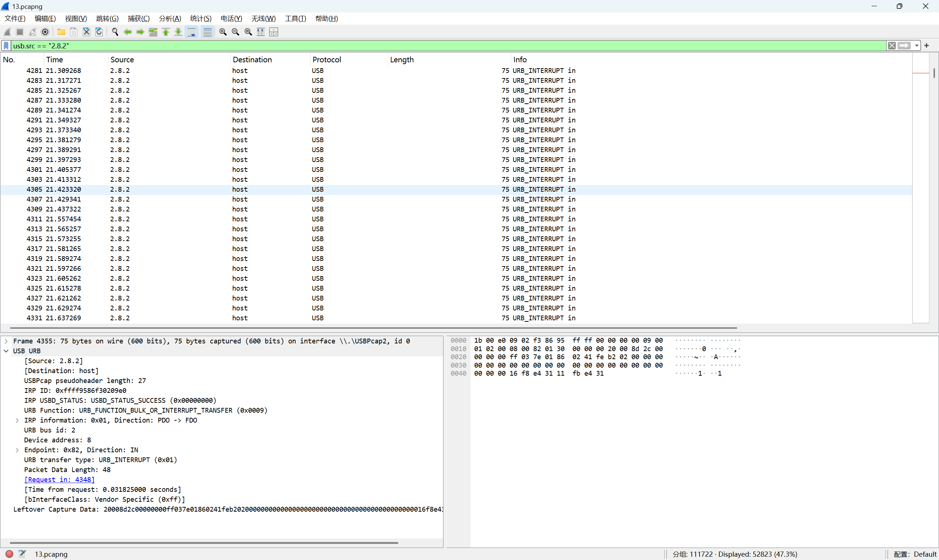Jump to the last packet
This screenshot has width=939, height=560.
(178, 32)
